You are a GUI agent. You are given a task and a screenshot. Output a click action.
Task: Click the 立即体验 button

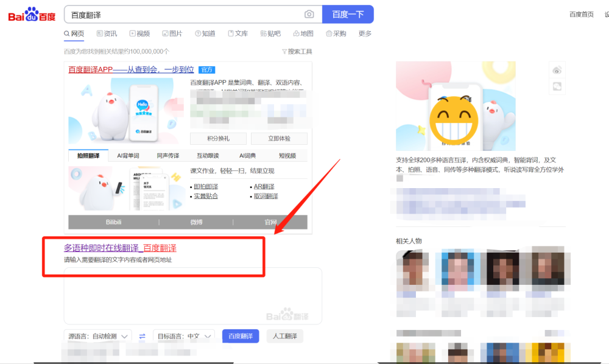pos(280,139)
